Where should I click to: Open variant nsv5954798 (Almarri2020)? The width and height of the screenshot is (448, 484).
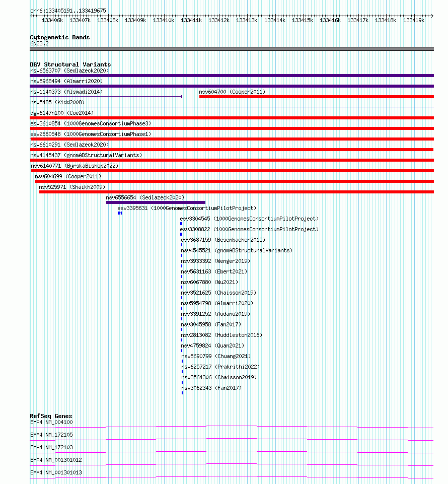(217, 303)
